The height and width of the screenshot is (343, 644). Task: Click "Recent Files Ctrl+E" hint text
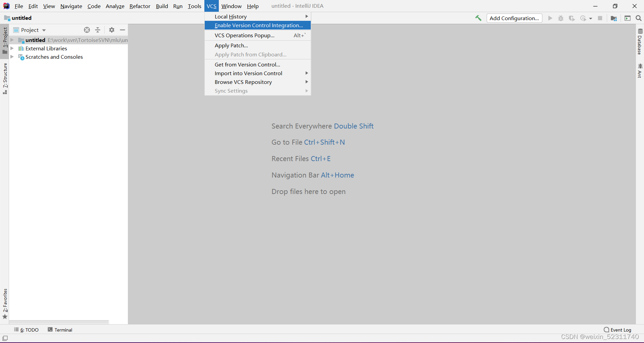click(301, 159)
